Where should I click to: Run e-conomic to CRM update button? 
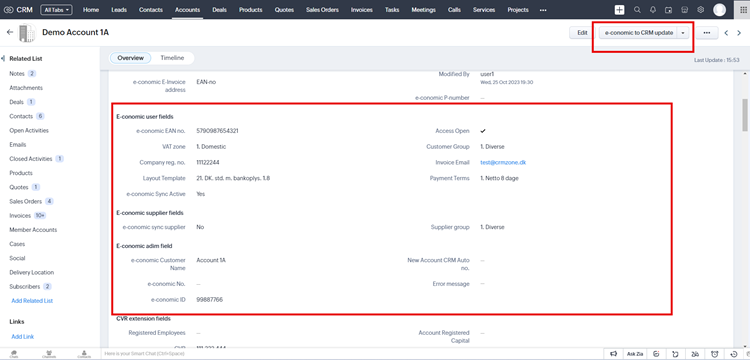point(639,33)
